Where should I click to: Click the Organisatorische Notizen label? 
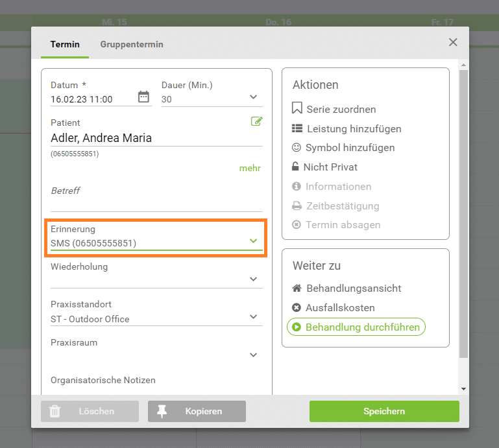coord(103,380)
